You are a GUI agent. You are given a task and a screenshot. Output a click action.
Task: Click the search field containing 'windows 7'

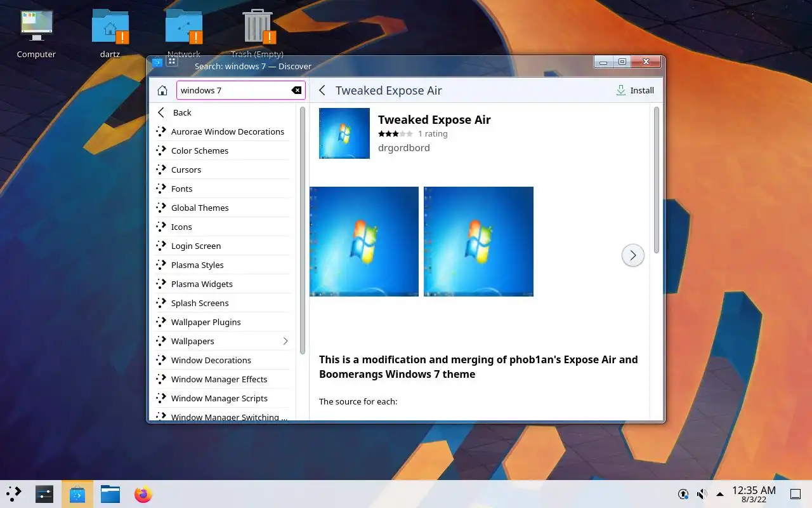click(240, 90)
